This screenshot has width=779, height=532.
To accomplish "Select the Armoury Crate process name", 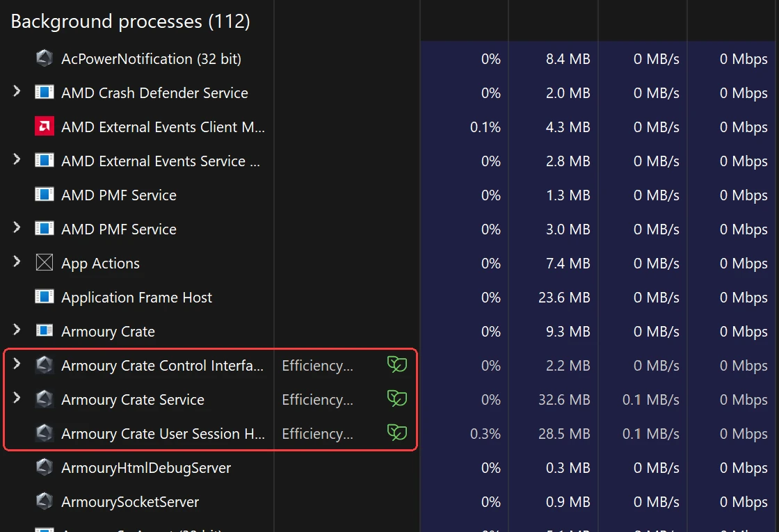I will 108,332.
